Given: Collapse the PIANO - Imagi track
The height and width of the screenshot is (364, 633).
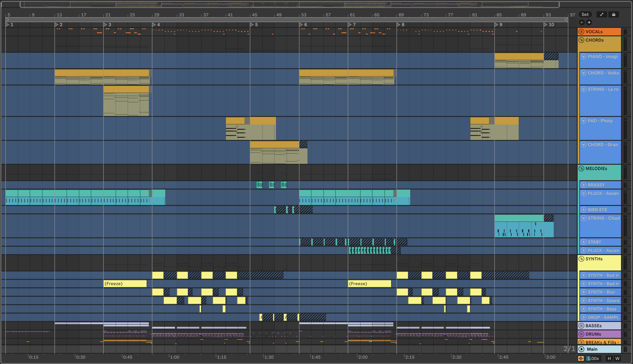Looking at the screenshot, I should pos(584,56).
